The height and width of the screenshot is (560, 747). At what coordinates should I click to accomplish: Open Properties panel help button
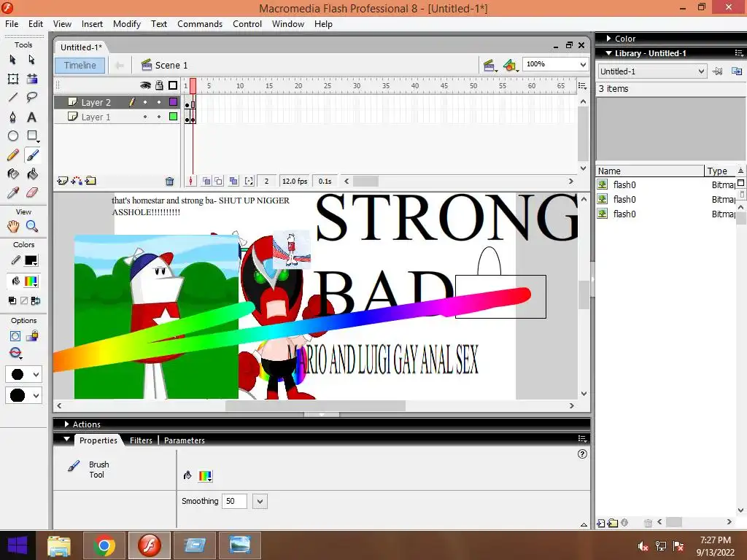click(x=582, y=454)
